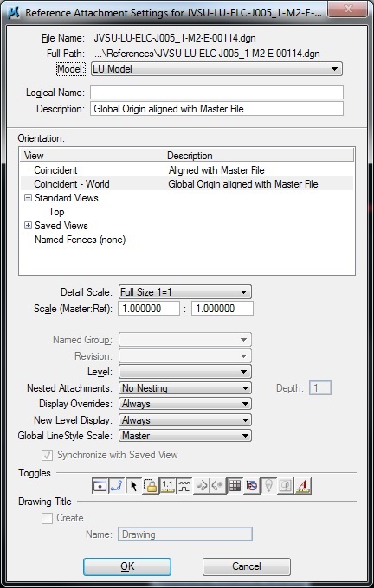Toggle the 1:1 True Scale icon
The image size is (374, 588).
point(167,486)
